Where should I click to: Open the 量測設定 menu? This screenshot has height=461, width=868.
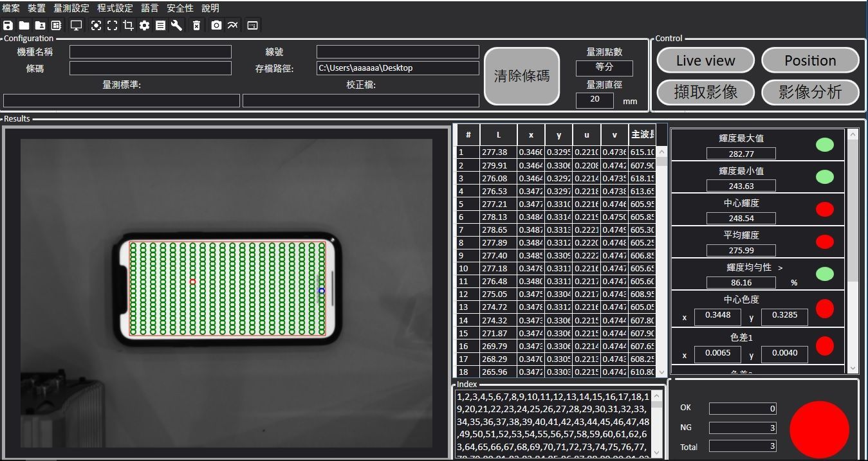click(71, 8)
